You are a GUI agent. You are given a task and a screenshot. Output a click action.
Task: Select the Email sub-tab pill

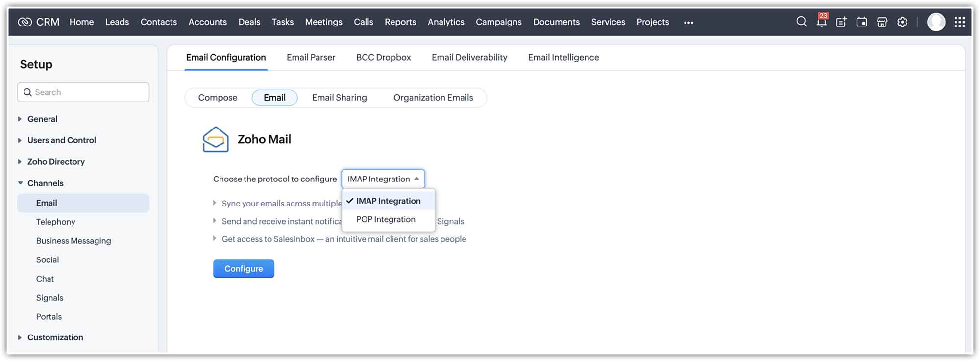(x=274, y=98)
